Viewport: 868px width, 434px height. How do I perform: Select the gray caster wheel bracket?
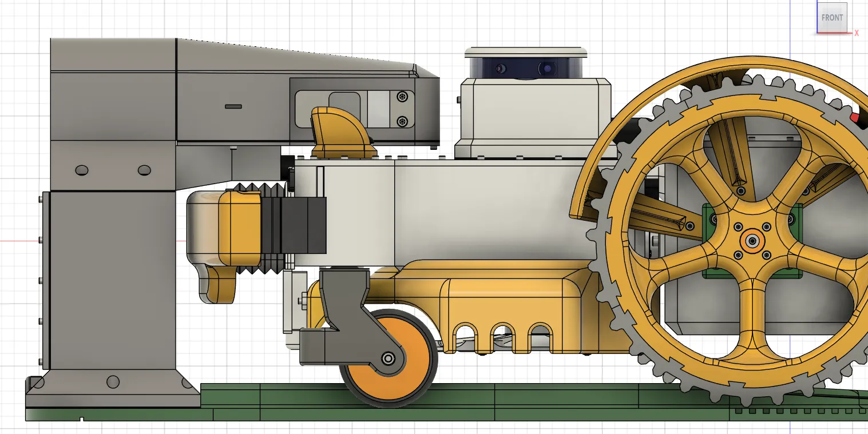point(349,320)
